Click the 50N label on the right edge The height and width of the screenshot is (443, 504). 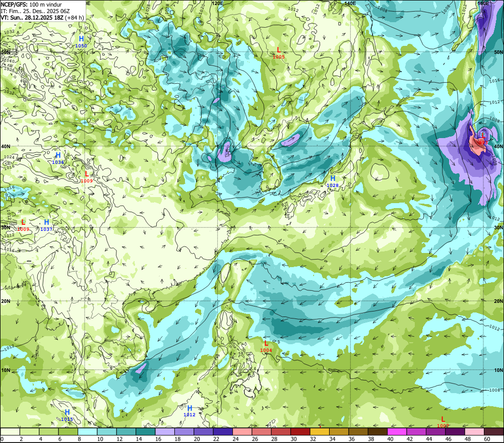(x=498, y=52)
